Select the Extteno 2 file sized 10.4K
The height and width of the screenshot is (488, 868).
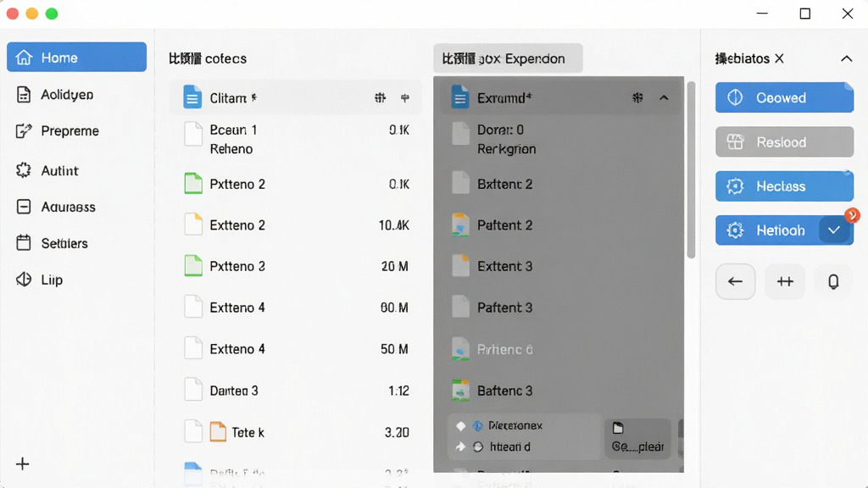click(x=296, y=225)
